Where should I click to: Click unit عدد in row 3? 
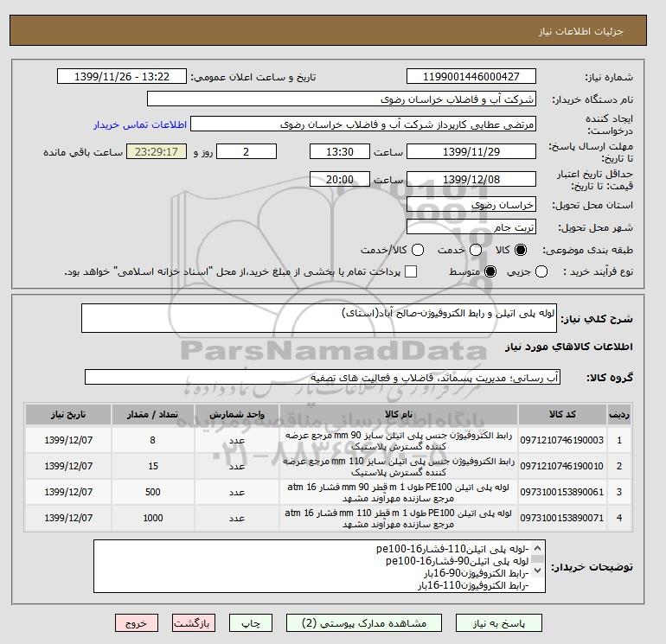(237, 492)
